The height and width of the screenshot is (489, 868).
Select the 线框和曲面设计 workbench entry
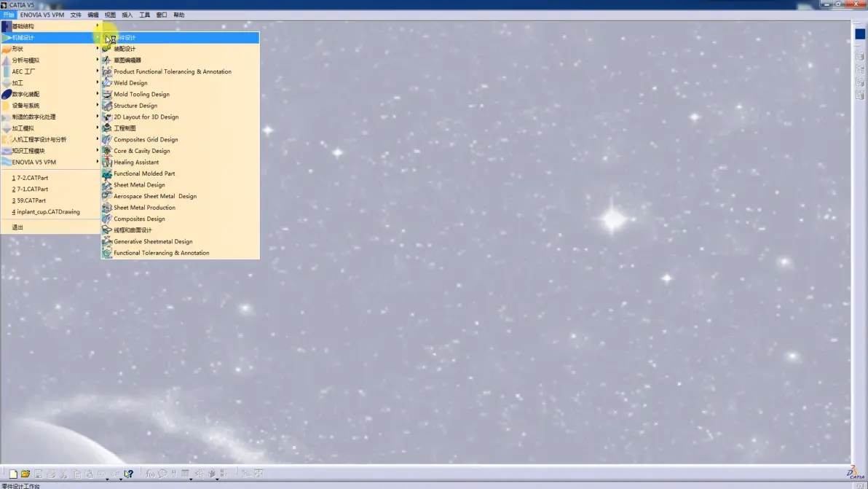coord(181,230)
